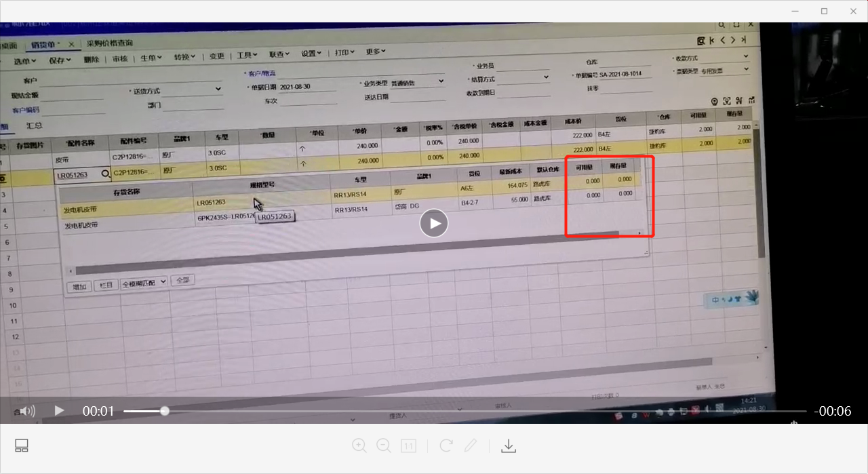This screenshot has width=868, height=474.
Task: Open the 生单 dropdown menu
Action: [x=151, y=58]
